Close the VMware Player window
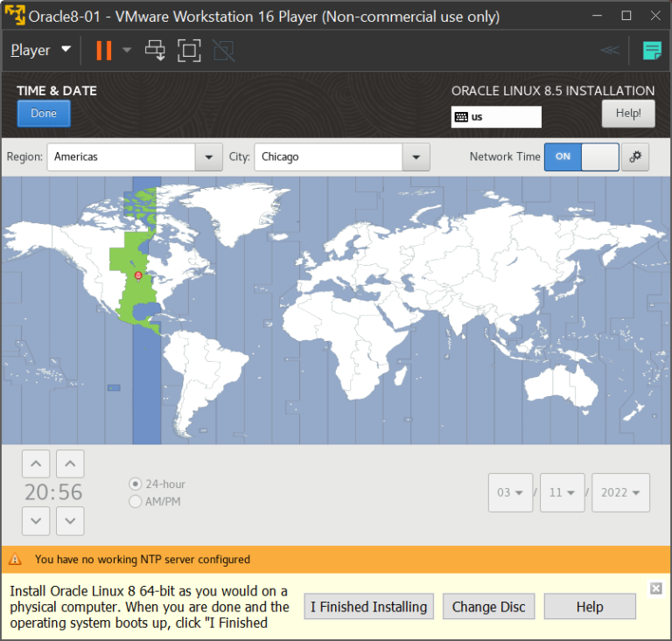The width and height of the screenshot is (672, 641). point(655,16)
